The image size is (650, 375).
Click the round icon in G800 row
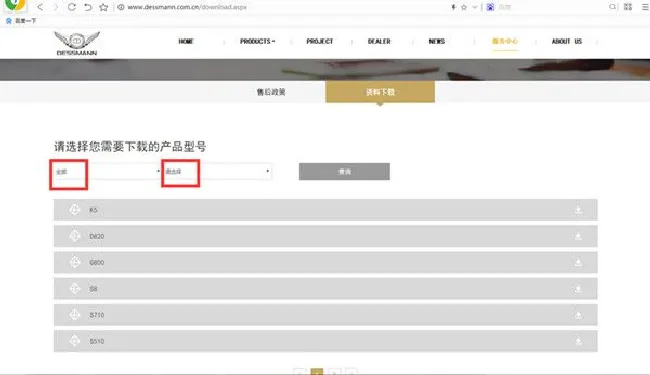[x=75, y=262]
